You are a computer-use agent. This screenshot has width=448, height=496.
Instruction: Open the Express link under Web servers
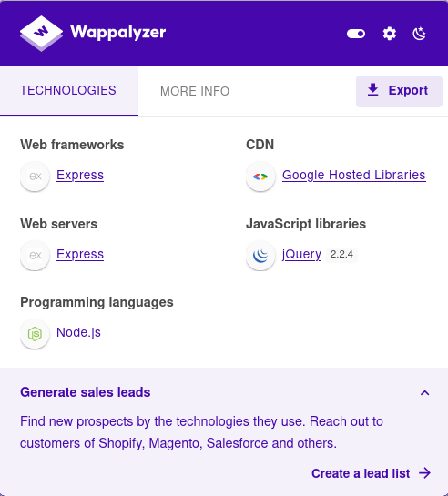click(x=80, y=254)
